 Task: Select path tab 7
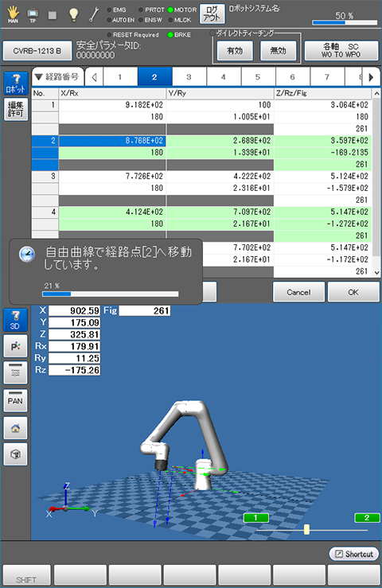tap(327, 77)
